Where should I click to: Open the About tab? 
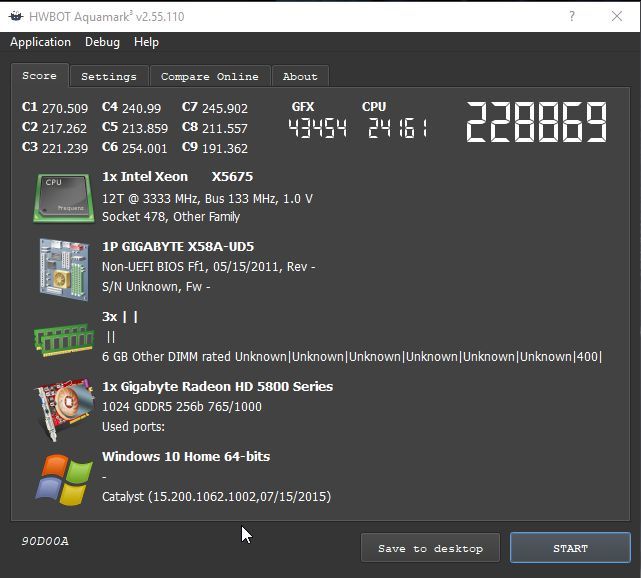[300, 76]
